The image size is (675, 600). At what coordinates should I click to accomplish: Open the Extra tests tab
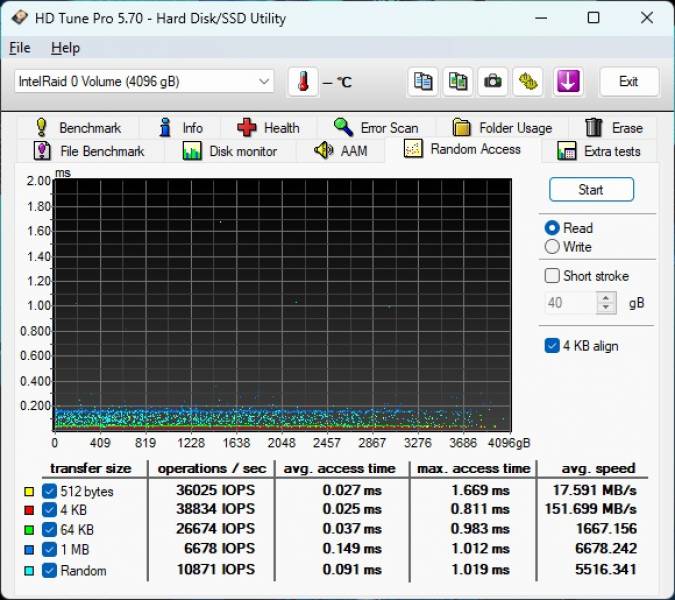tap(599, 151)
